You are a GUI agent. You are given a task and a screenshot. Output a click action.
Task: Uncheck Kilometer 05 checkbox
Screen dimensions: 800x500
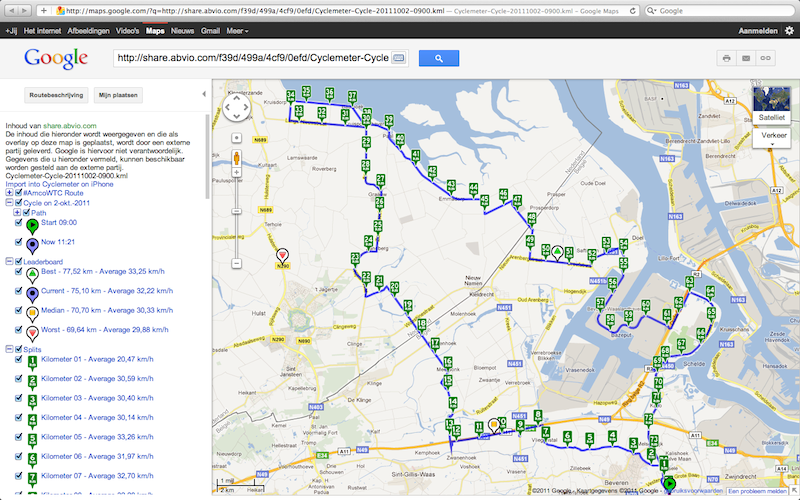click(x=19, y=437)
